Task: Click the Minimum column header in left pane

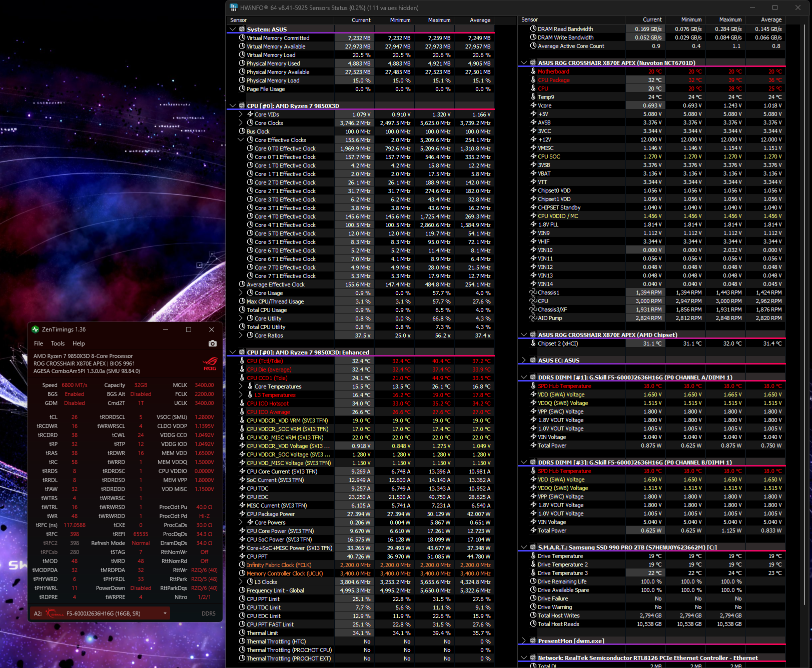Action: [394, 20]
